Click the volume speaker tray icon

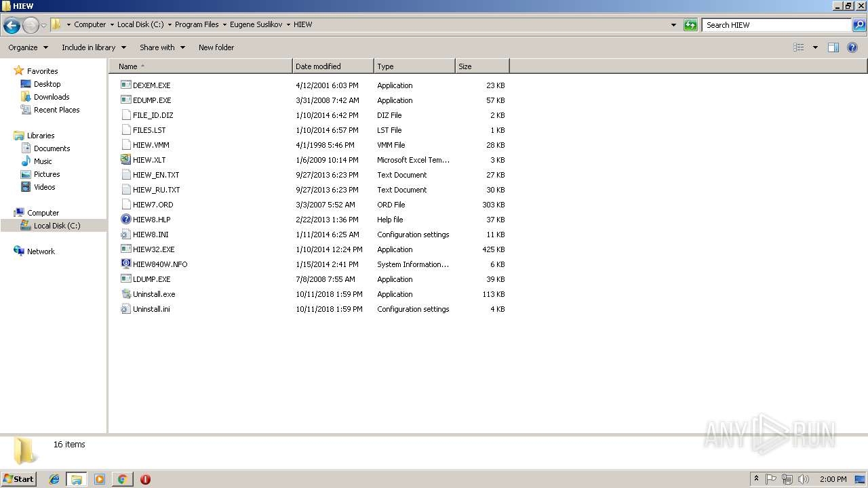[804, 479]
